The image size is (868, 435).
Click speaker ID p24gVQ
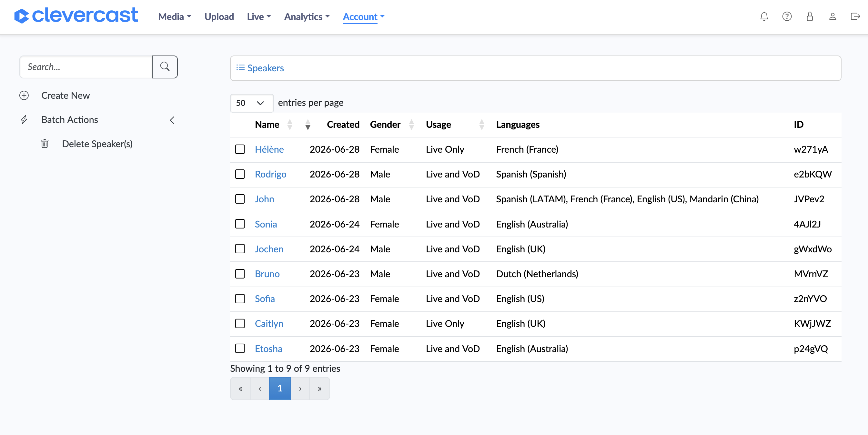point(811,349)
